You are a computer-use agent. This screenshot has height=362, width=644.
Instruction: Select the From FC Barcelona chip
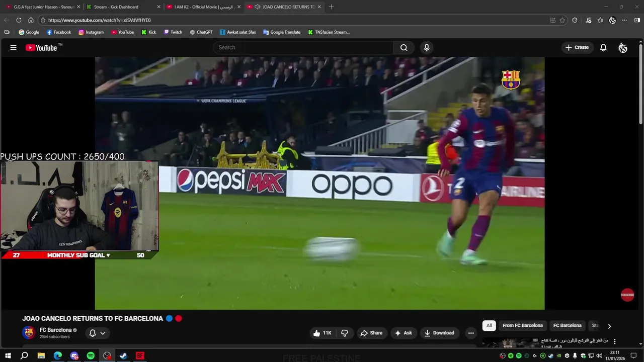522,325
